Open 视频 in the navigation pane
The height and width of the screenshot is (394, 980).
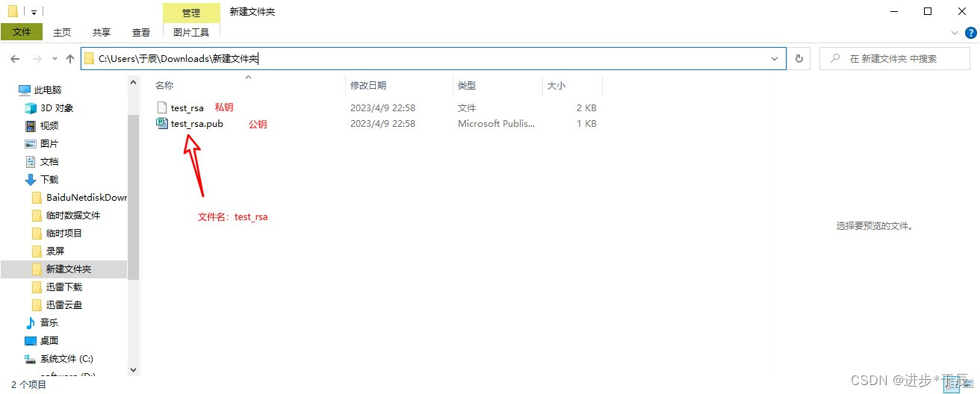tap(49, 126)
